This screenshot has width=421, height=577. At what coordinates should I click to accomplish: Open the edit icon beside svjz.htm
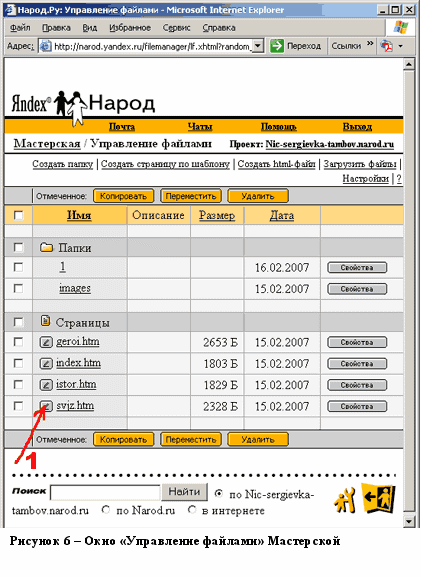[46, 406]
